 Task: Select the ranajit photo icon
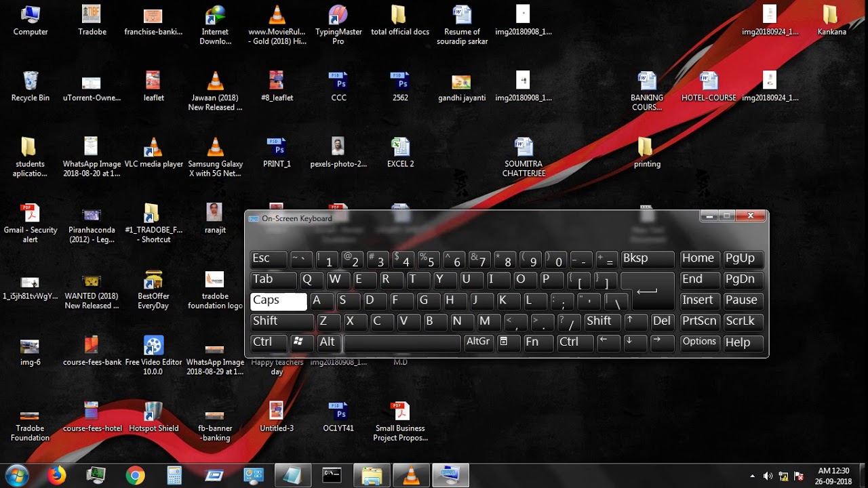click(x=215, y=219)
